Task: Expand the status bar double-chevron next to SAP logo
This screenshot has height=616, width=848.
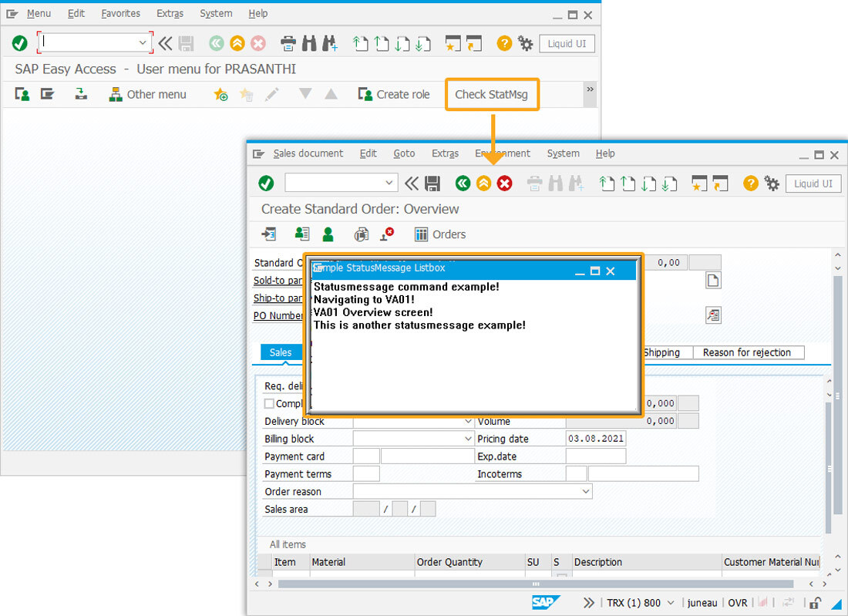Action: 589,602
